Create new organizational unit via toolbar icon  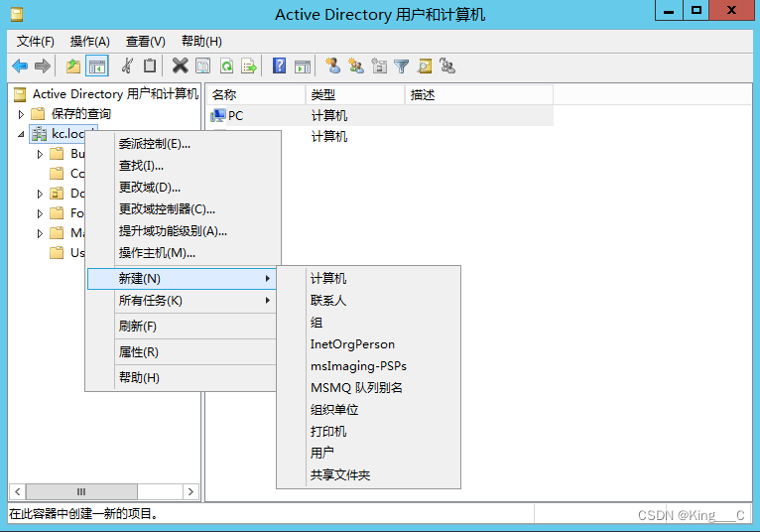[x=379, y=66]
